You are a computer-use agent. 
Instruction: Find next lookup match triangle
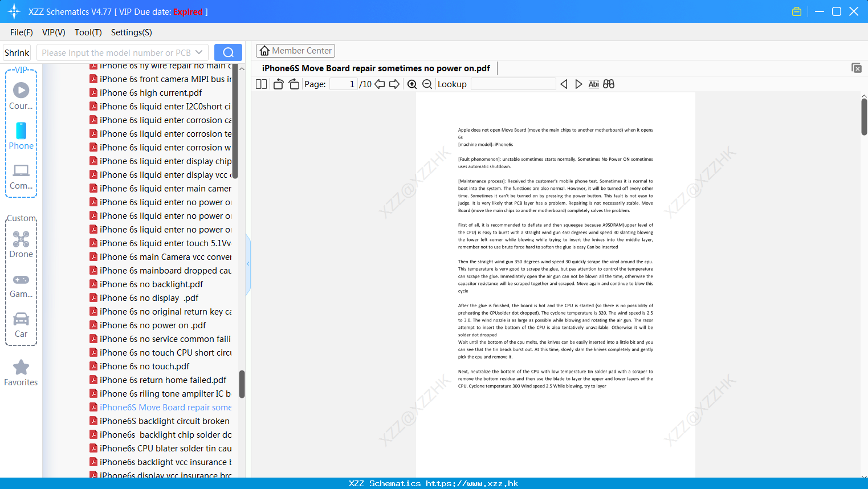[578, 84]
